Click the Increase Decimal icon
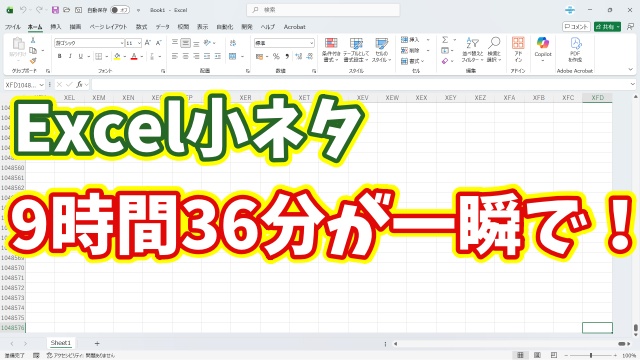This screenshot has height=360, width=640. coord(298,56)
